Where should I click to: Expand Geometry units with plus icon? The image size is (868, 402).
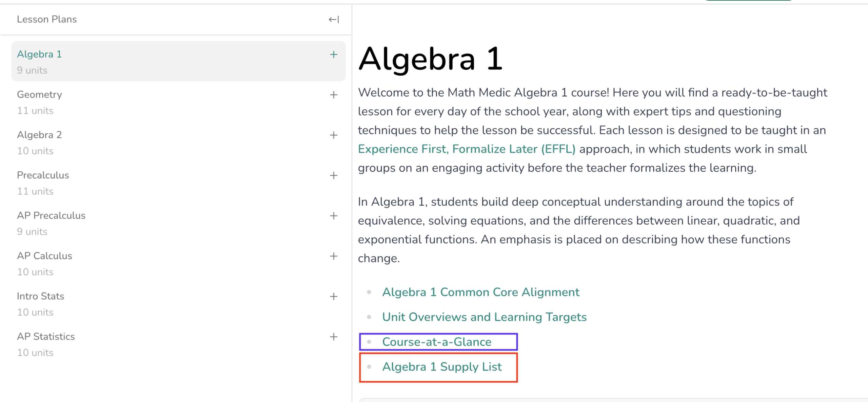click(x=334, y=95)
